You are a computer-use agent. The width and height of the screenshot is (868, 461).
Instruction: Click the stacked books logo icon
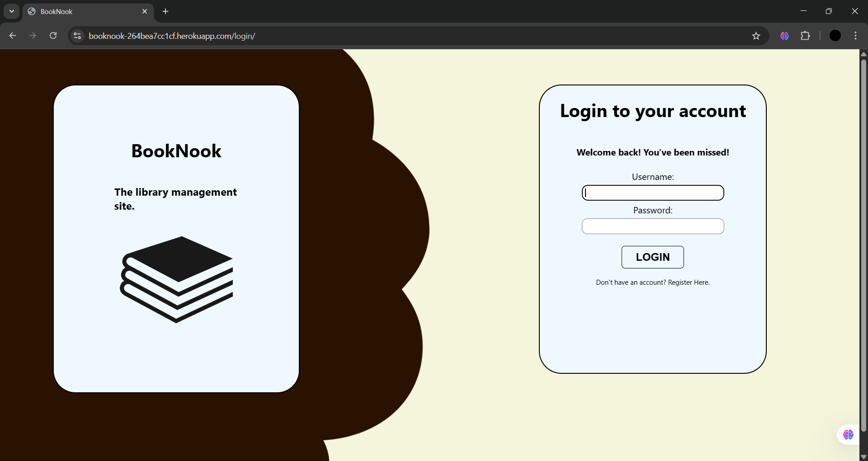[x=177, y=279]
